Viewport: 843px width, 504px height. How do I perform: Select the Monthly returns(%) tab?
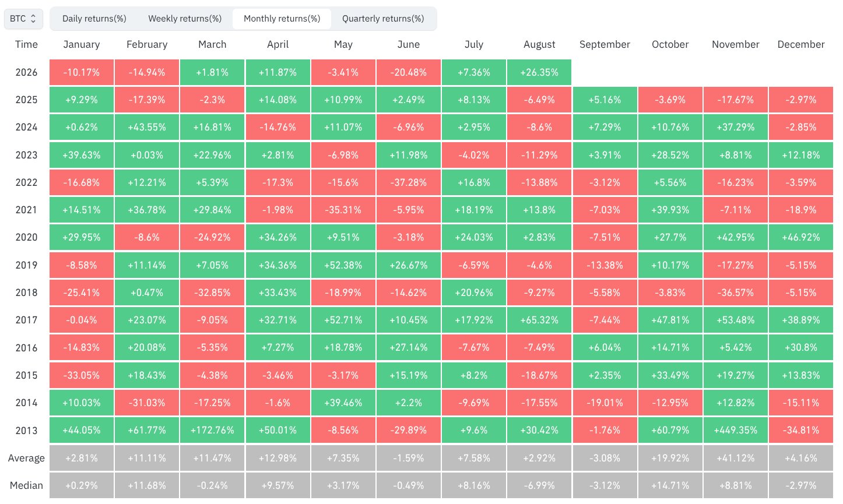pyautogui.click(x=282, y=19)
